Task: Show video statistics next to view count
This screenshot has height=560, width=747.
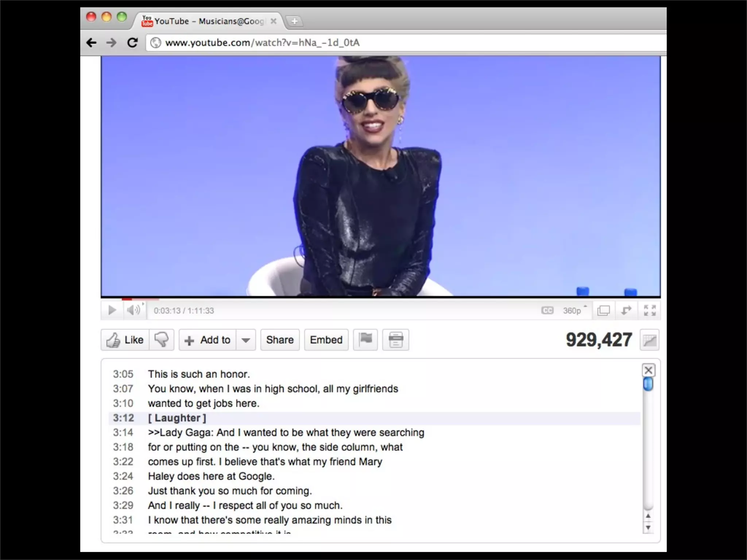Action: click(649, 340)
